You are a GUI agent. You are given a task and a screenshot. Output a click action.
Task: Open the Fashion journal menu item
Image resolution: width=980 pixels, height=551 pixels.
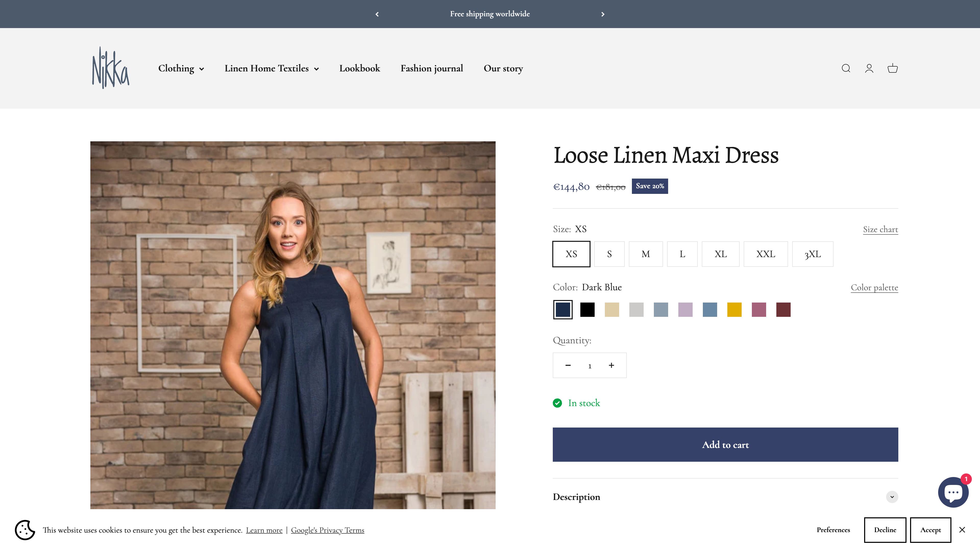pos(431,68)
